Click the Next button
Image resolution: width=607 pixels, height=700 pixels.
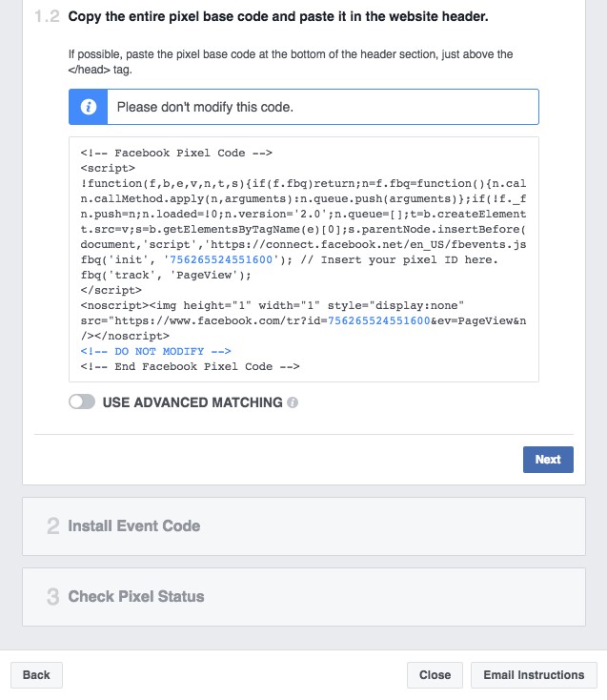pos(548,460)
